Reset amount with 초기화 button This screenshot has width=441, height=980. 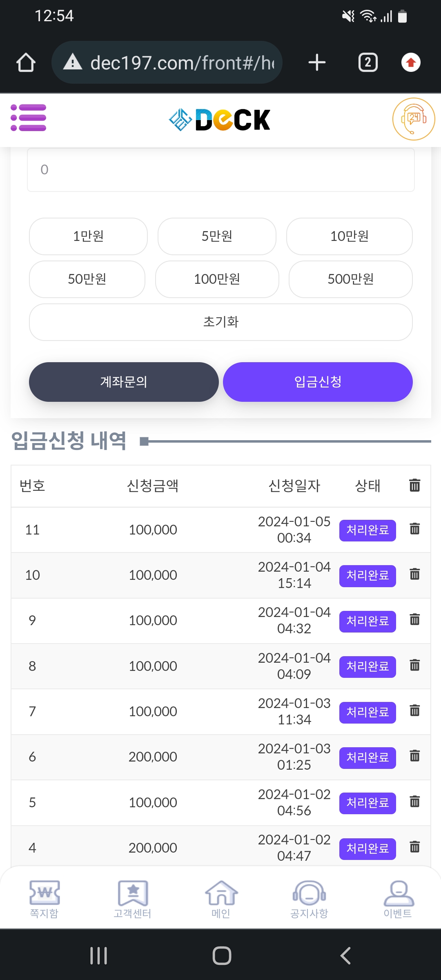click(220, 322)
